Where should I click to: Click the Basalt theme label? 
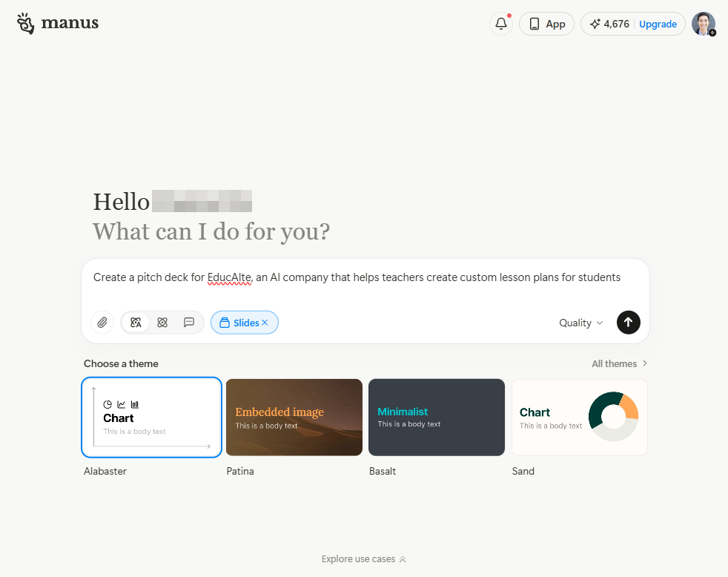tap(383, 471)
